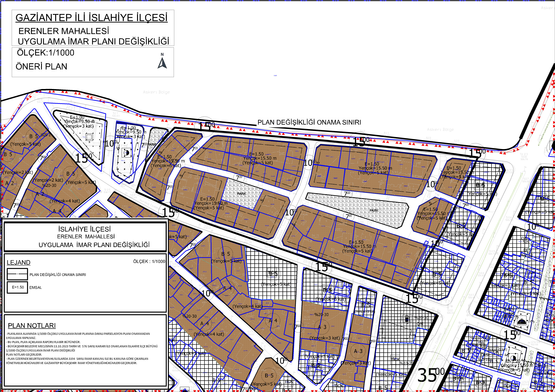Screen dimensions: 555x392
Task: Click the Askeri Bölge text above red boundary
Action: [156, 92]
